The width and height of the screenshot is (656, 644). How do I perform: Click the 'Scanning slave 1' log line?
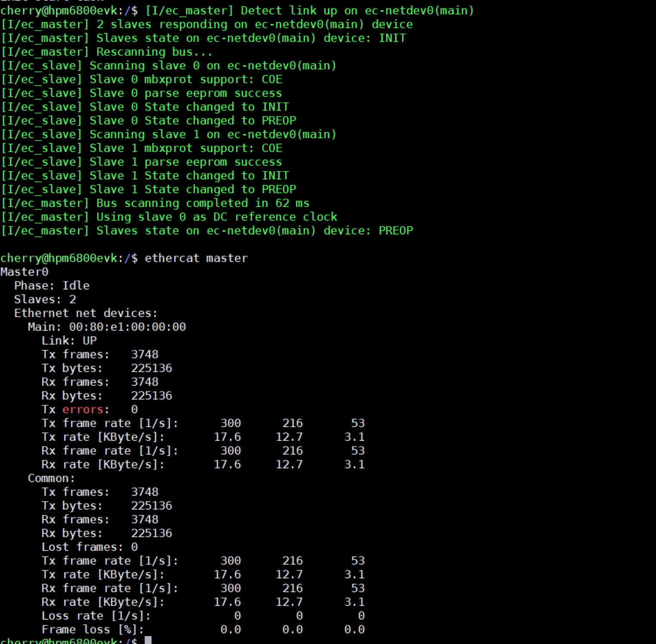pos(212,135)
